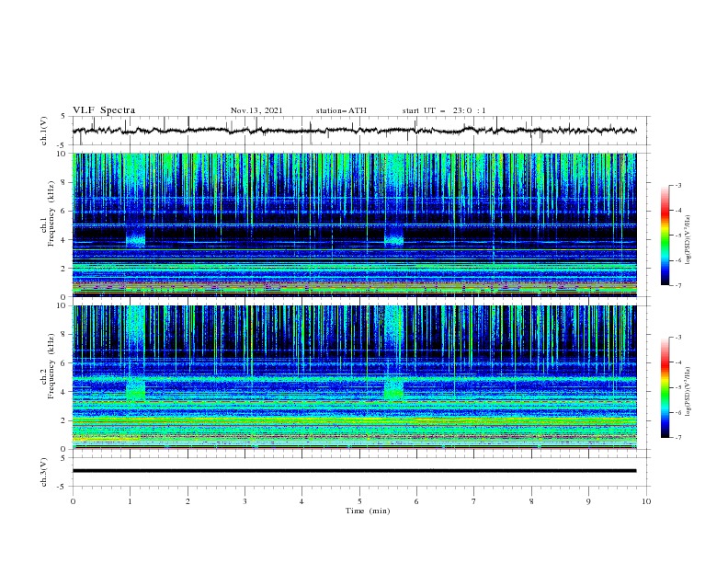The image size is (728, 563).
Task: Click the "6" tick on the time axis
Action: tap(416, 501)
